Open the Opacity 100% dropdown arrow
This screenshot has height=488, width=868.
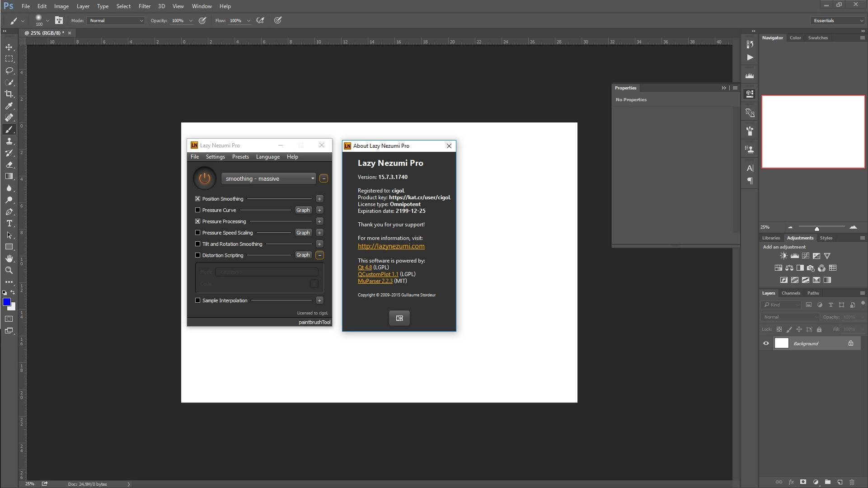tap(191, 21)
